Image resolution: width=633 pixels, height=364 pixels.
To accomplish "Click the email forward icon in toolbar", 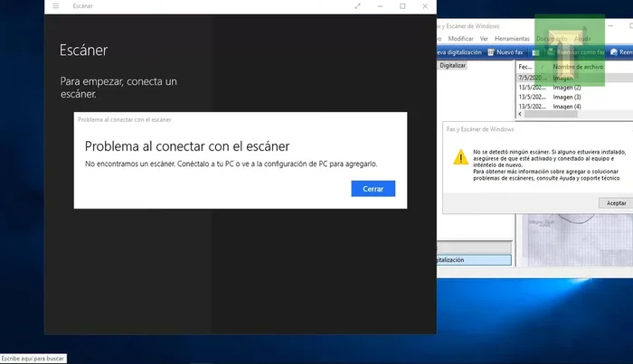I will point(614,52).
